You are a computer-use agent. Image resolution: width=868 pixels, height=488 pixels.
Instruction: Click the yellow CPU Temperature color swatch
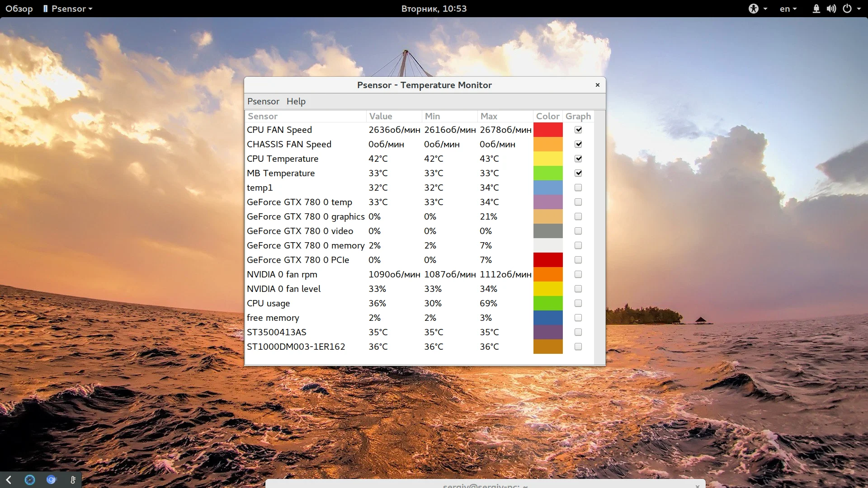tap(548, 159)
